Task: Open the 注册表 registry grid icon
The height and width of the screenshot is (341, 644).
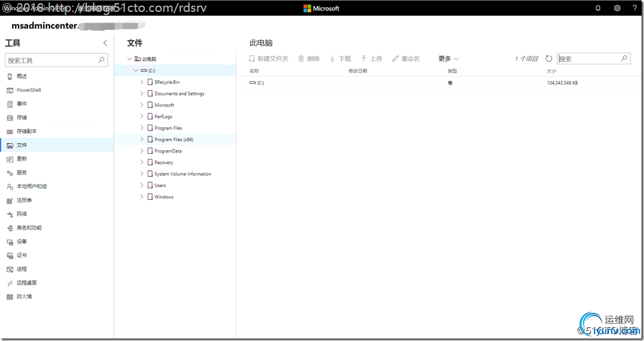Action: [10, 201]
